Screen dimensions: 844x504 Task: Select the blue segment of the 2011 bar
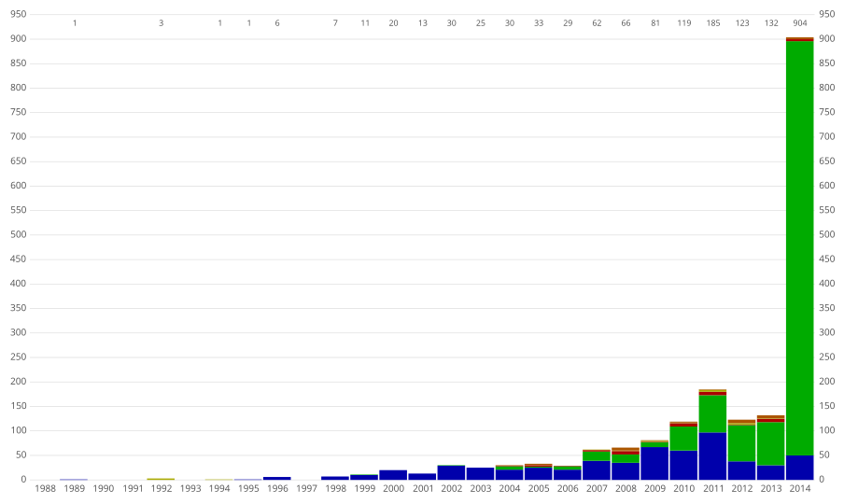(712, 456)
